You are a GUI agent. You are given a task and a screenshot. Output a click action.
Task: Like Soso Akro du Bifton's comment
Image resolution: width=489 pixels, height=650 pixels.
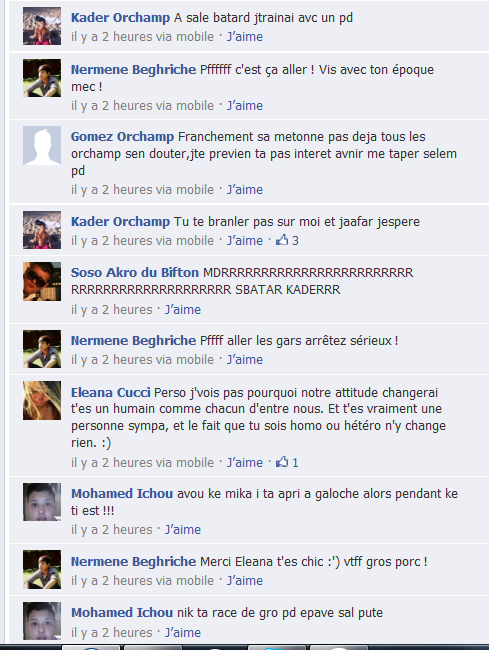pos(183,310)
